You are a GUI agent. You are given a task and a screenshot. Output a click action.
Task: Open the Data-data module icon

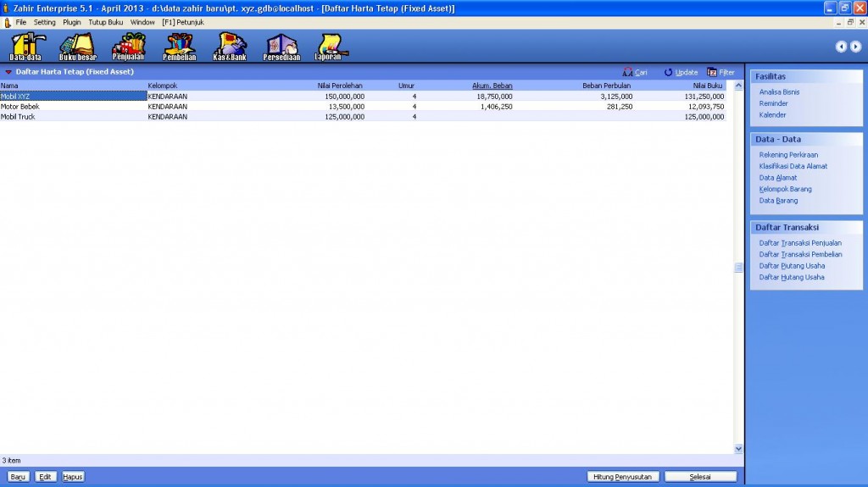pyautogui.click(x=25, y=45)
